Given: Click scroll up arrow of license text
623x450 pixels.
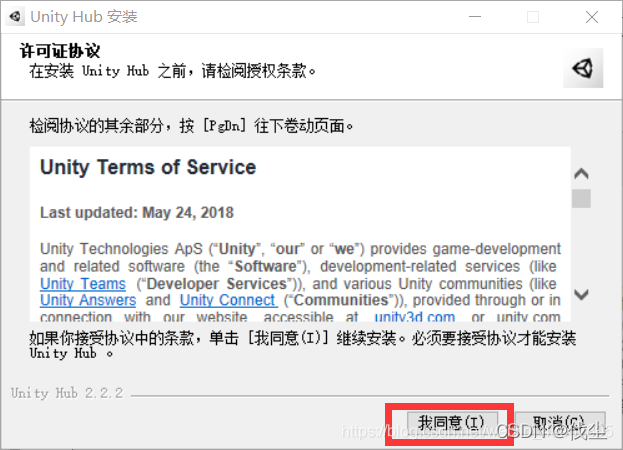Looking at the screenshot, I should tap(581, 174).
